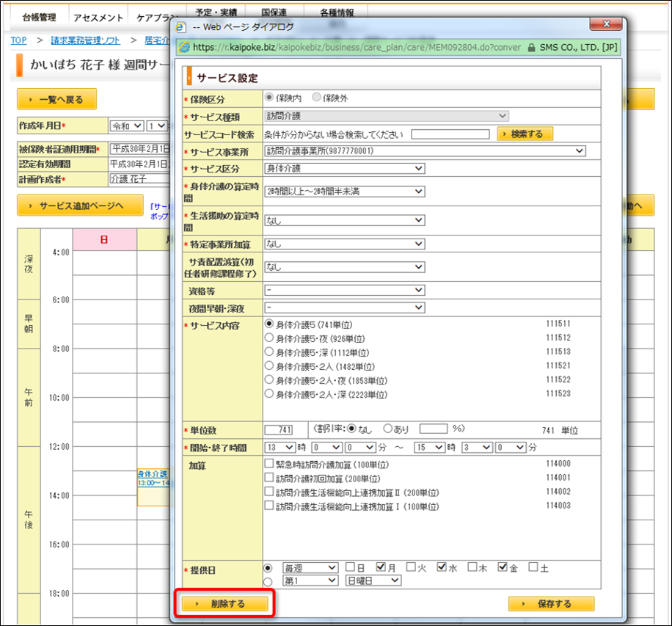Open the 第1 week number dropdown
This screenshot has width=672, height=626.
tap(310, 580)
